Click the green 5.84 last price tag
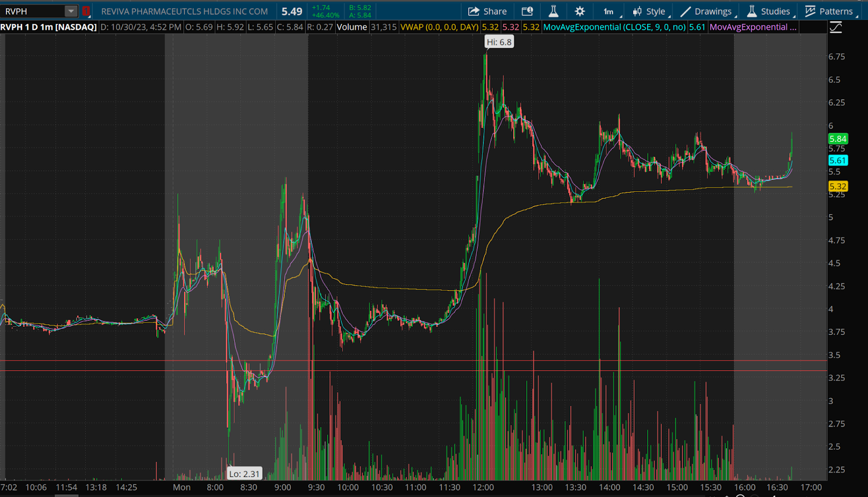Viewport: 868px width, 497px height. pyautogui.click(x=838, y=139)
